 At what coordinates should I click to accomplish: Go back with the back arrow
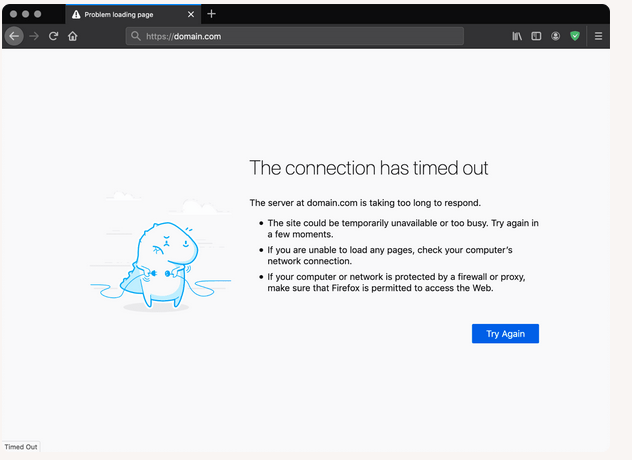(x=14, y=36)
